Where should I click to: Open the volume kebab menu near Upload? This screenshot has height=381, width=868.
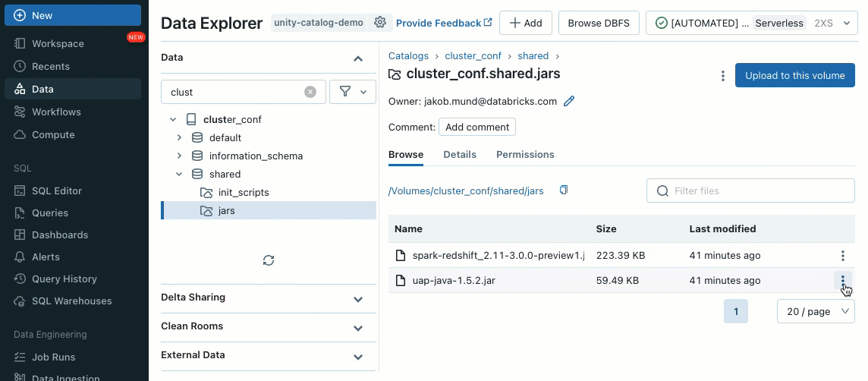coord(723,76)
